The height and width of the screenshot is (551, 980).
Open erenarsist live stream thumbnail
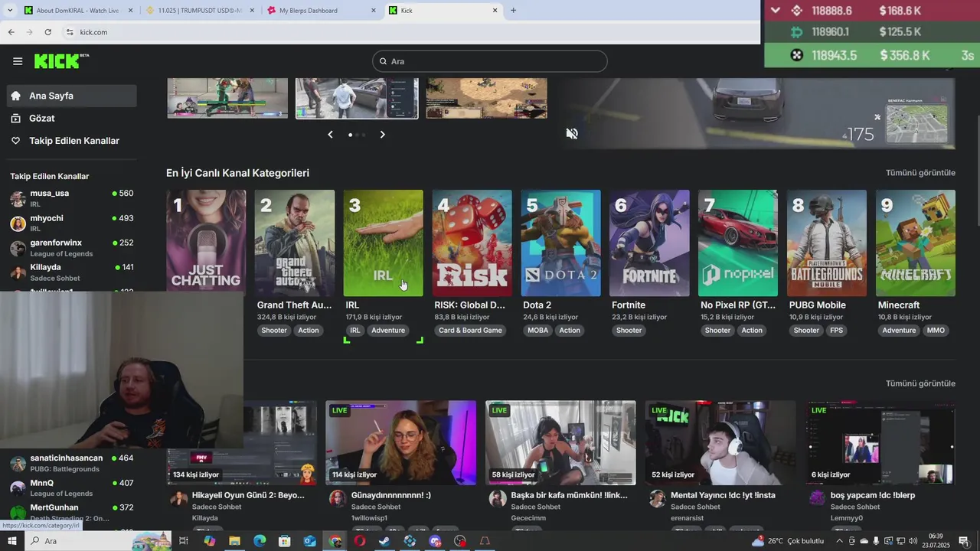[x=720, y=442]
